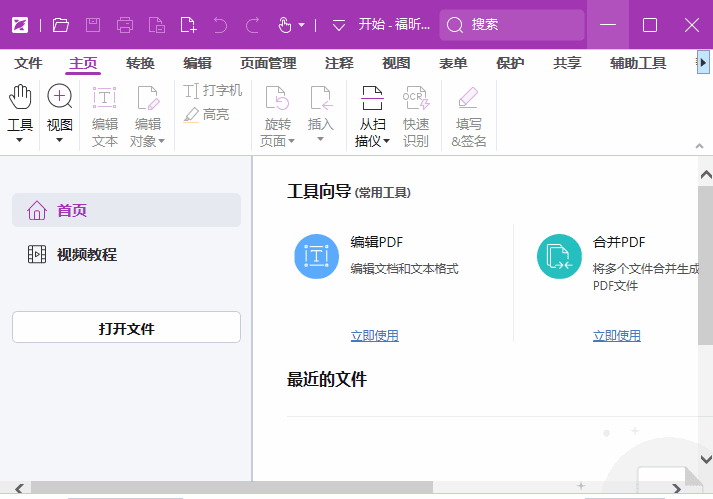Viewport: 713px width, 499px height.
Task: Click the 最近的文件 heading
Action: click(x=327, y=379)
